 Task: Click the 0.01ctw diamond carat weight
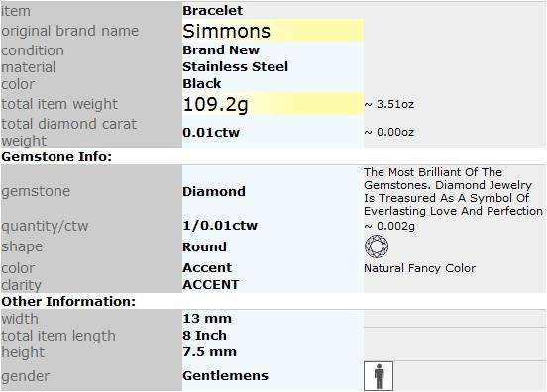[x=211, y=132]
